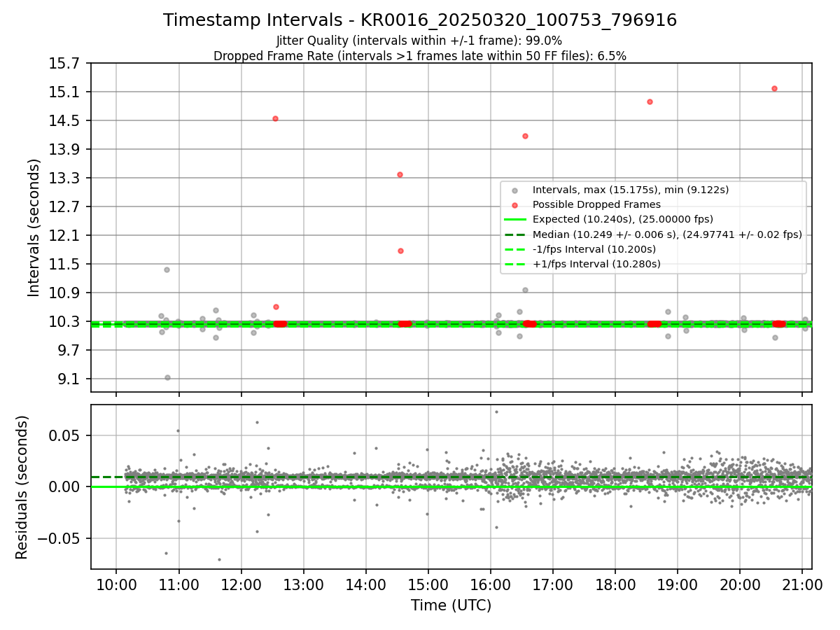Click the highest red dropped-frame point near 15.1 seconds
840x630 pixels.
click(x=774, y=88)
